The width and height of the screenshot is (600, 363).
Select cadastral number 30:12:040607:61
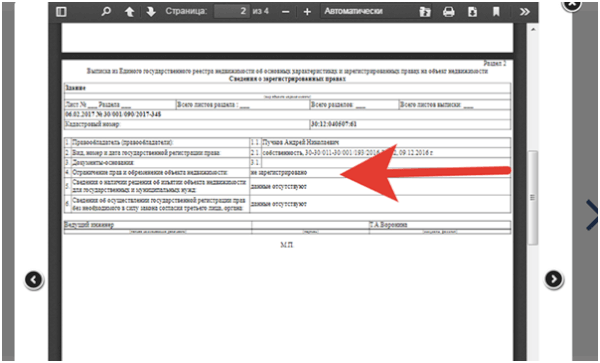pyautogui.click(x=334, y=124)
